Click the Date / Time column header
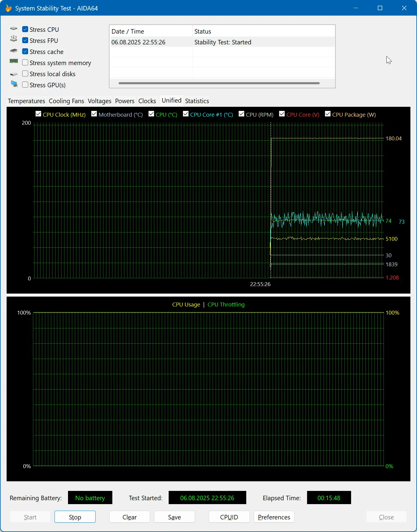 (x=151, y=31)
